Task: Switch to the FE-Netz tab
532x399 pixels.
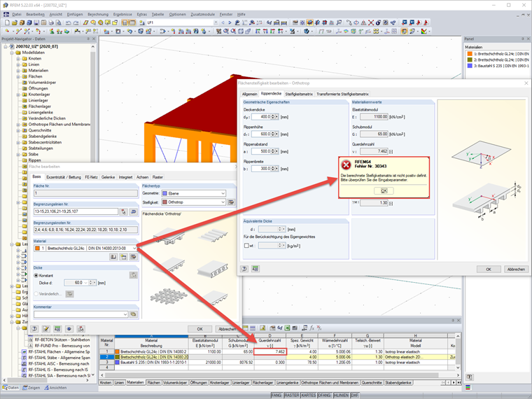Action: [91, 177]
